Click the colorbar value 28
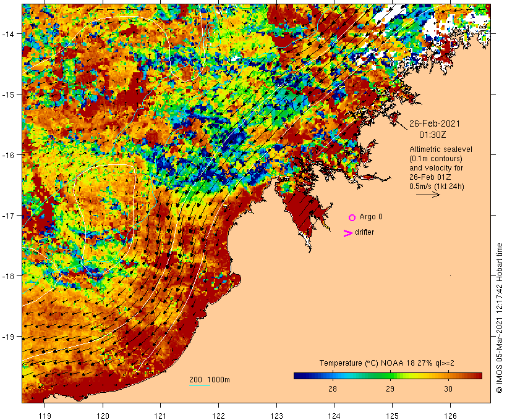507x420 pixels. 333,389
